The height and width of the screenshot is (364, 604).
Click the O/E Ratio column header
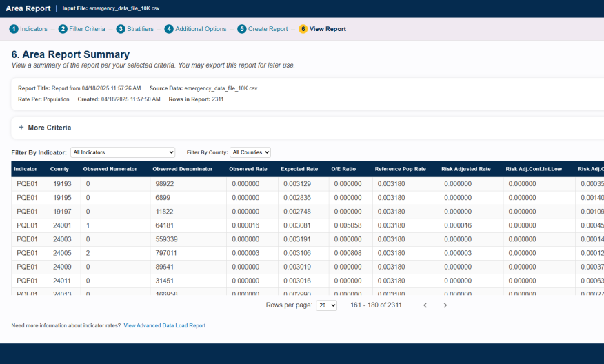click(x=343, y=169)
